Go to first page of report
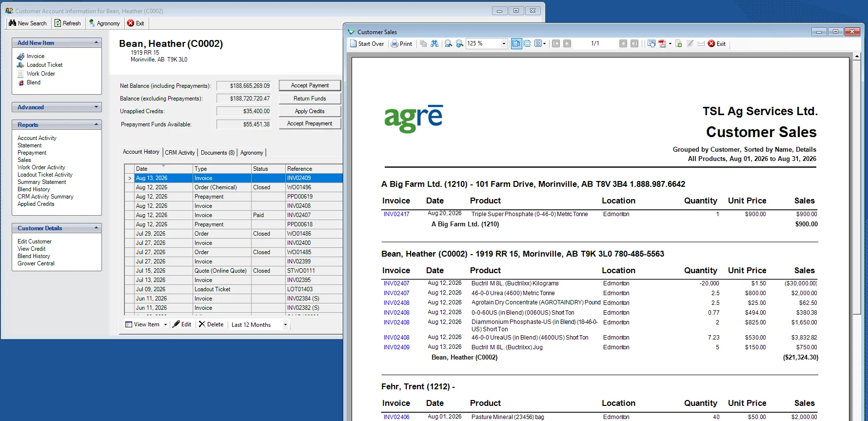 pos(556,44)
